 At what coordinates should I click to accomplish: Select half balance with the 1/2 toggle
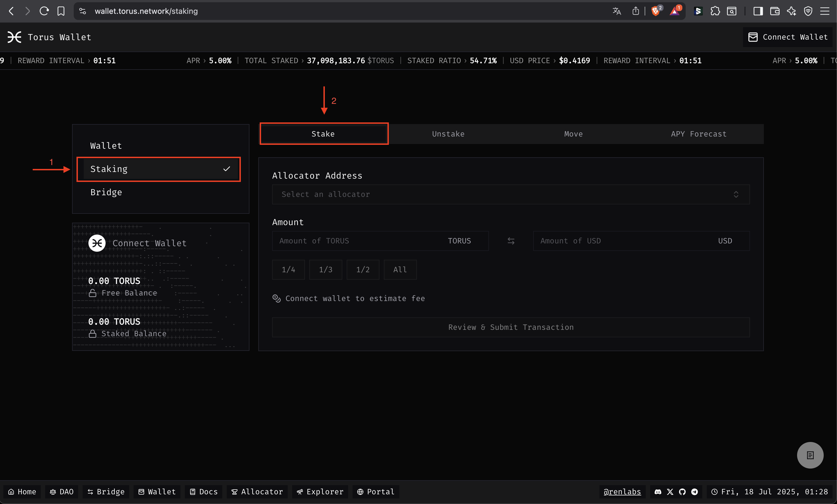point(363,269)
